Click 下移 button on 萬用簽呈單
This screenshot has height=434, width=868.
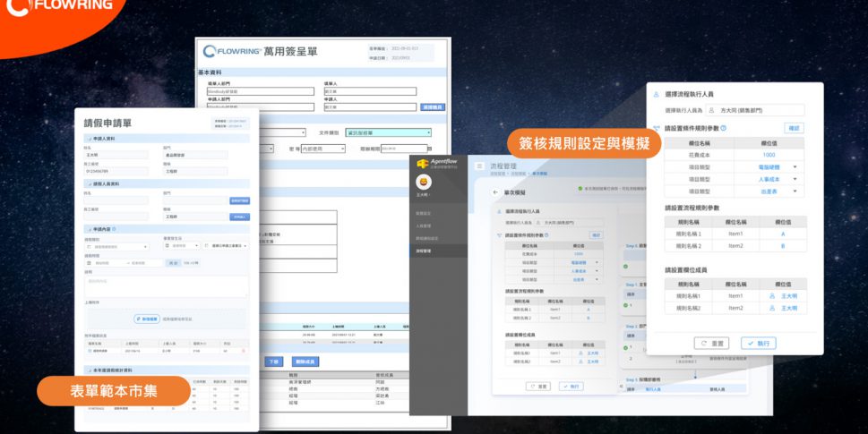(x=273, y=362)
